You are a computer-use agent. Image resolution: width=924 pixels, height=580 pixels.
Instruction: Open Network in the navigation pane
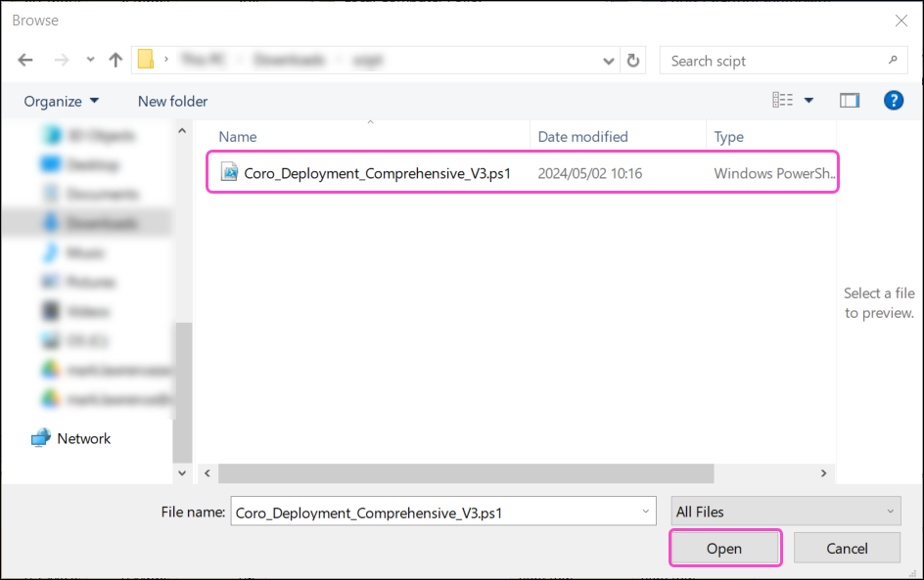[x=82, y=438]
